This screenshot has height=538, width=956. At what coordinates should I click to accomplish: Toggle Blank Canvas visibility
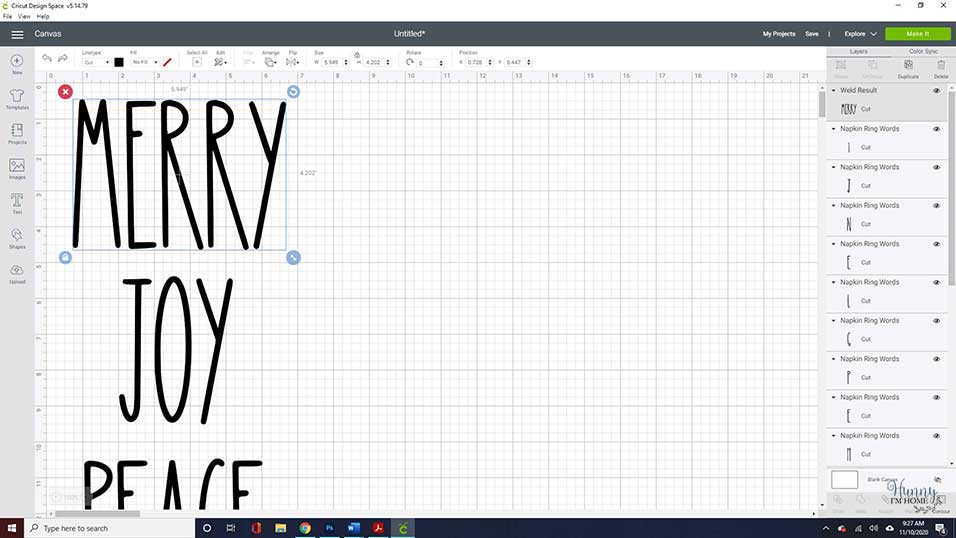(x=937, y=479)
